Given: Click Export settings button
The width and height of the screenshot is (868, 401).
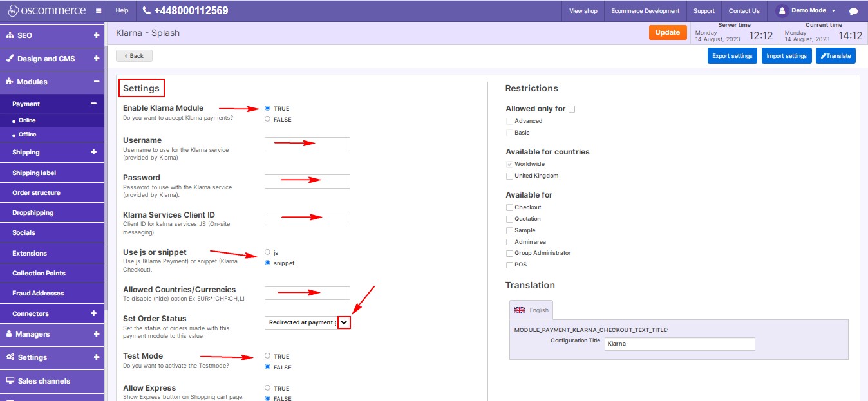Looking at the screenshot, I should click(732, 56).
